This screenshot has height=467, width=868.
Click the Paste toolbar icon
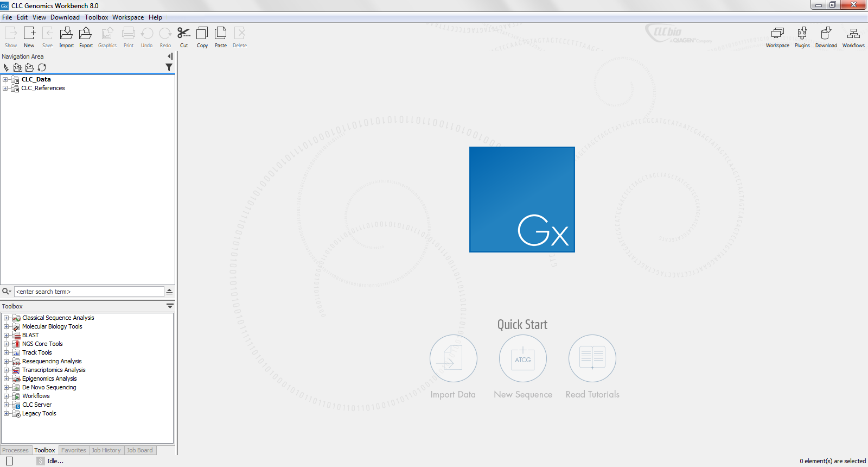221,37
